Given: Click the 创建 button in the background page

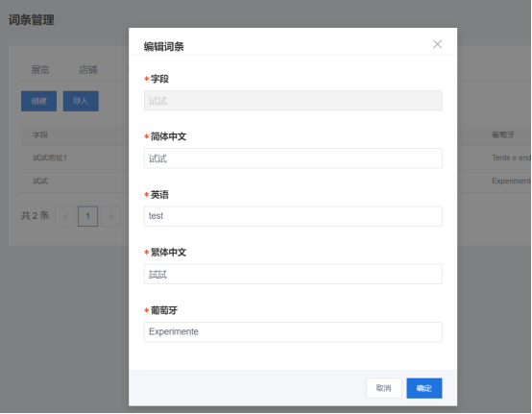Looking at the screenshot, I should coord(38,101).
